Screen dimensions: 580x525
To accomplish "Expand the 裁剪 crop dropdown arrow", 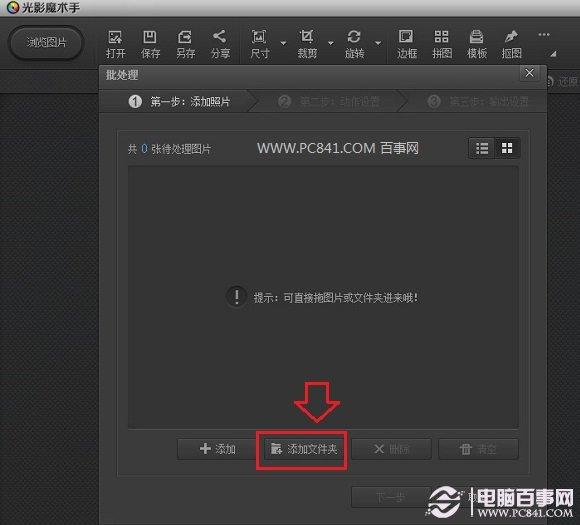I will click(331, 43).
